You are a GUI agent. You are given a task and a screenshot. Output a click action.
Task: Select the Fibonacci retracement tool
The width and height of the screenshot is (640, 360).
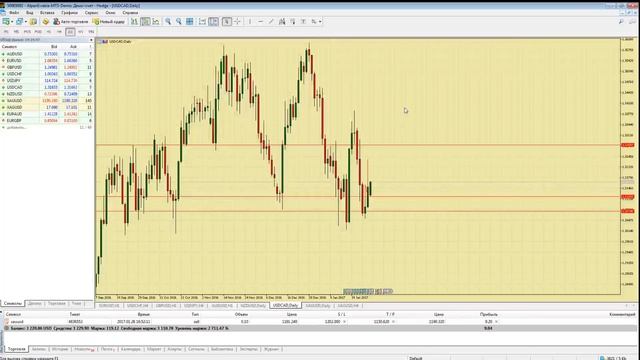click(293, 21)
